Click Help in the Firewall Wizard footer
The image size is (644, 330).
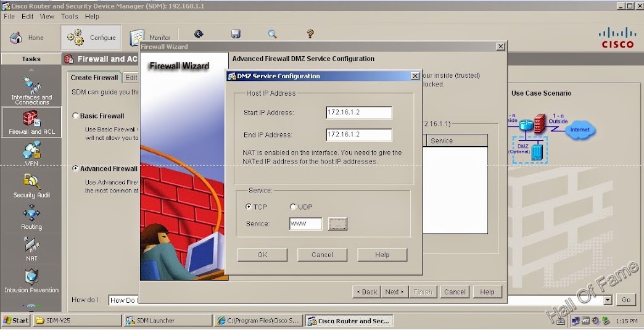point(487,292)
